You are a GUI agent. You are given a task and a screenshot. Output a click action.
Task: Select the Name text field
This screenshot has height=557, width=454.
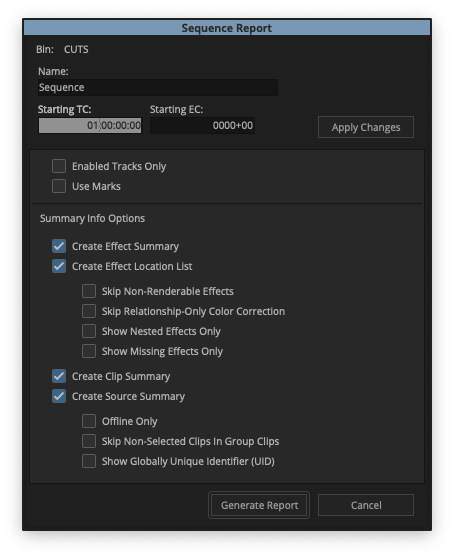(x=158, y=87)
